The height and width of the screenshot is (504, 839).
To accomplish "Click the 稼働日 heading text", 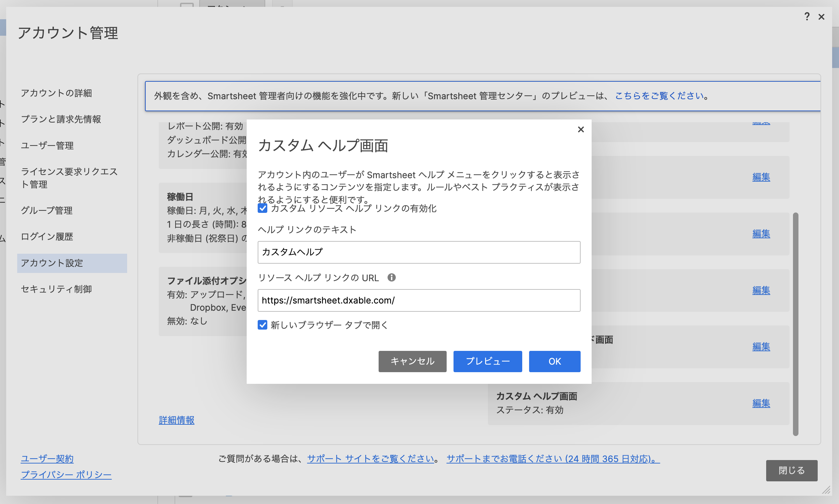I will 180,197.
